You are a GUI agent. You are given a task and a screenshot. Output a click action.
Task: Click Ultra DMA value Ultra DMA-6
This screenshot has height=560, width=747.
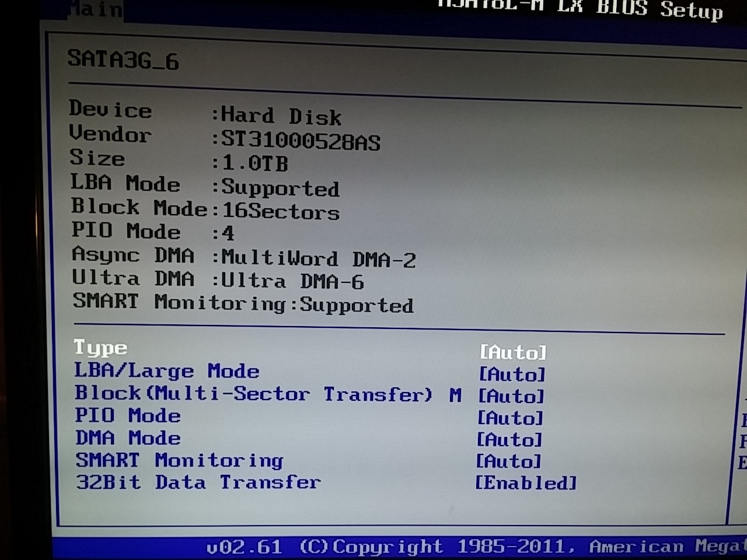(x=292, y=281)
